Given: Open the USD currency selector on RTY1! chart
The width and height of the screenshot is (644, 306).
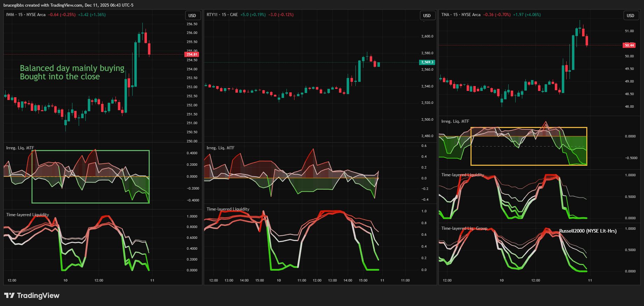Looking at the screenshot, I should [427, 15].
